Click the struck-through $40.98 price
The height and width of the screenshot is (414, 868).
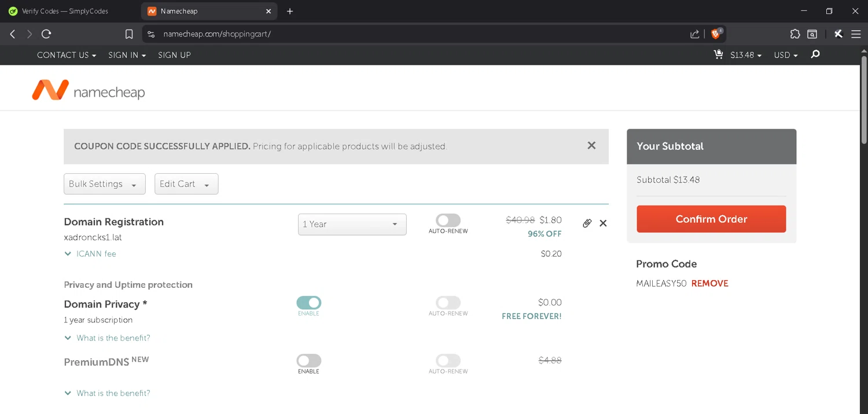pyautogui.click(x=520, y=220)
